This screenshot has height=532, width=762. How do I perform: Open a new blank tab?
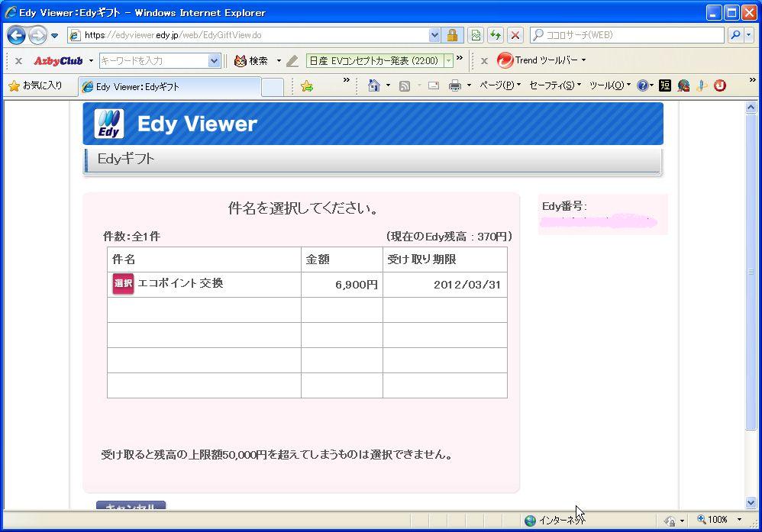coord(273,87)
